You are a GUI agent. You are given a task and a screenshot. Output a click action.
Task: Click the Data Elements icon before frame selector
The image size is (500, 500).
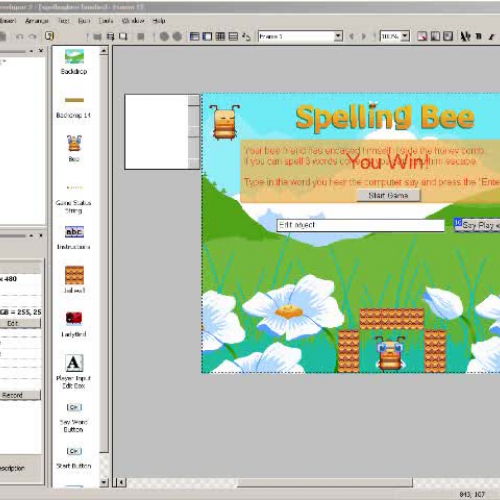(246, 36)
